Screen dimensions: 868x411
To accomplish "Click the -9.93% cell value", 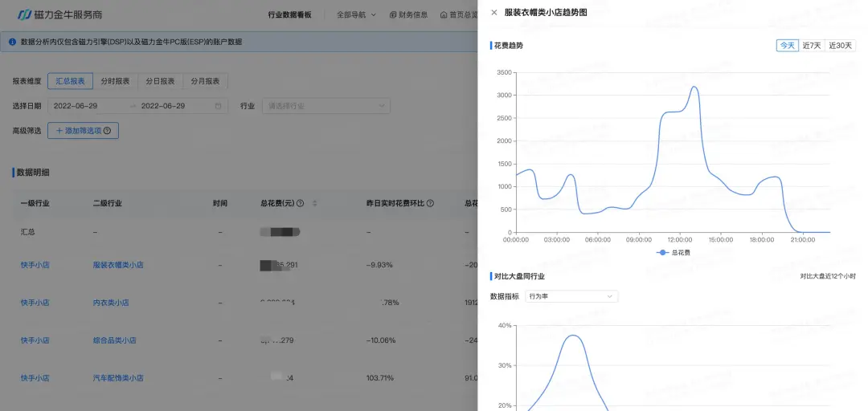I will point(379,265).
